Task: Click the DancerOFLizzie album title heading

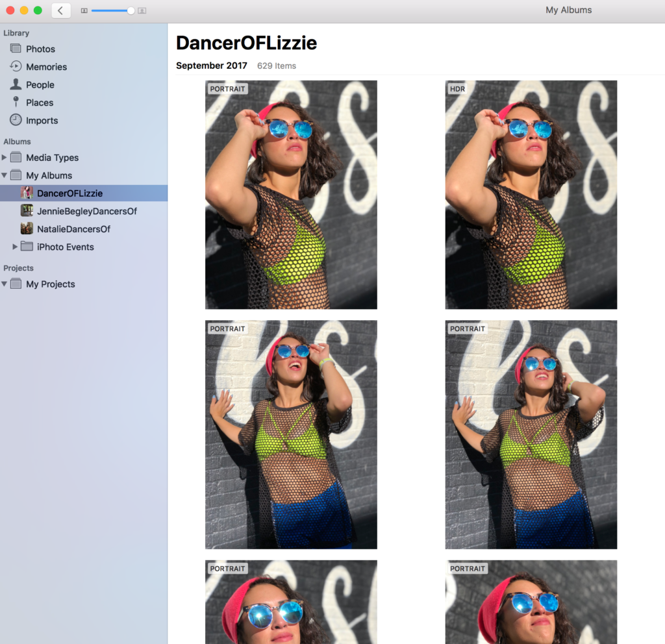Action: 246,43
